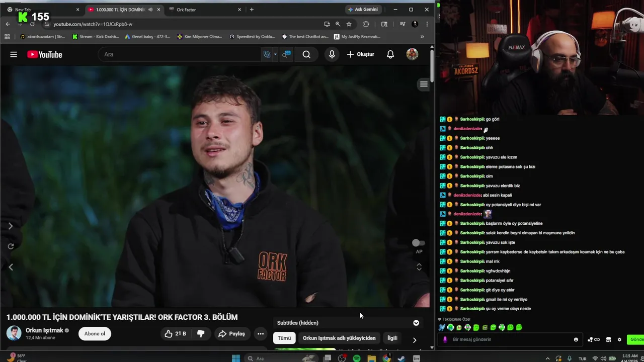This screenshot has height=362, width=644.
Task: Close the Ork Factor browser tab
Action: (239, 10)
